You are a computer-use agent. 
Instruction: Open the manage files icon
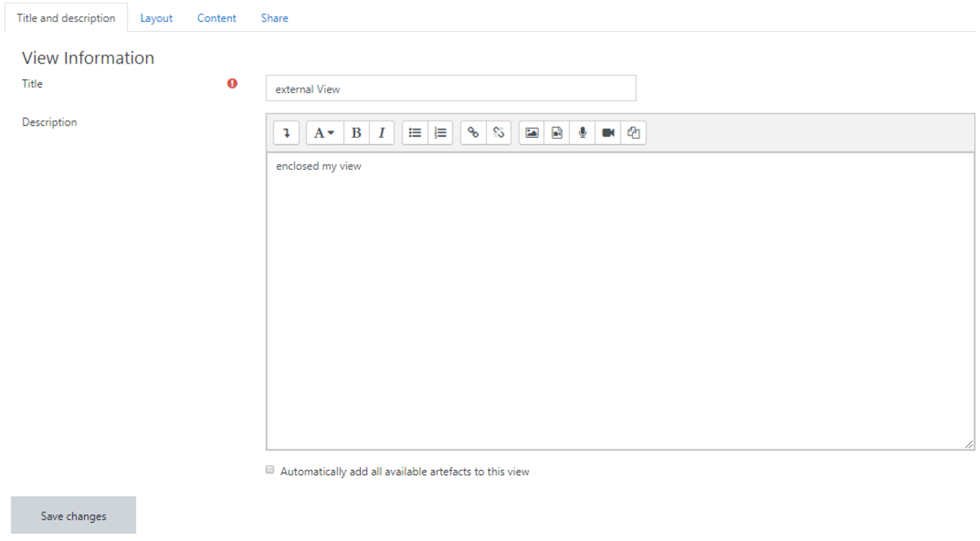[x=633, y=133]
